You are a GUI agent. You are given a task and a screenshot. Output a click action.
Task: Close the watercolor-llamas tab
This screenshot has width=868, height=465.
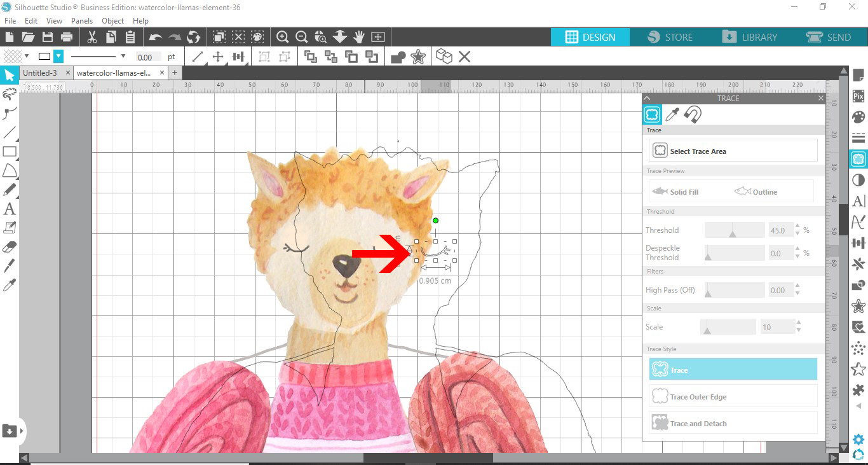162,73
